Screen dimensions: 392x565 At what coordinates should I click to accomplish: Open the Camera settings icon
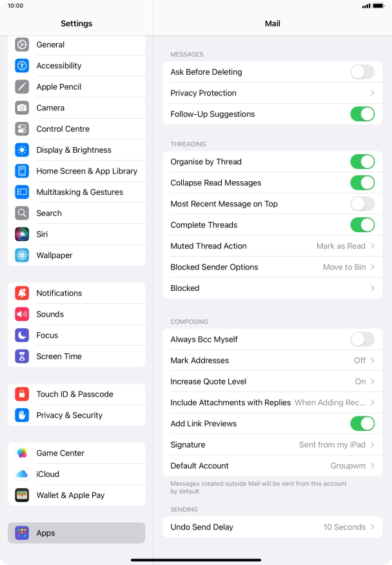point(22,108)
